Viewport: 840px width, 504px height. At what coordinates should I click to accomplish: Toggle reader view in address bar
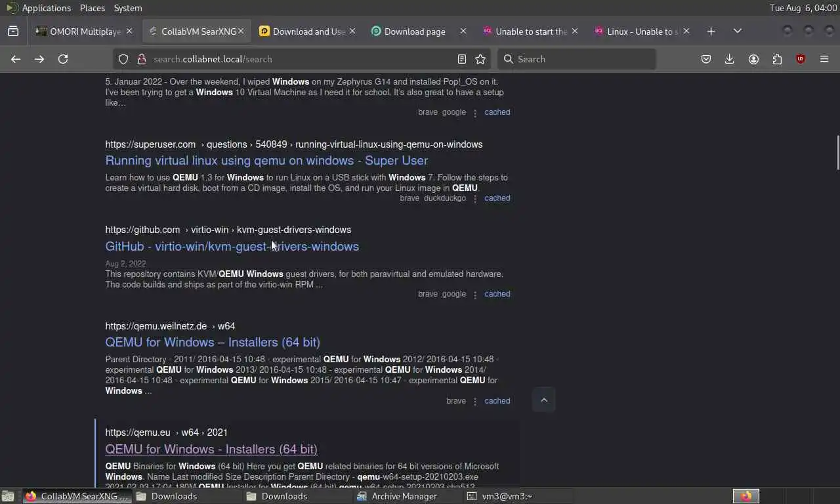[x=462, y=59]
